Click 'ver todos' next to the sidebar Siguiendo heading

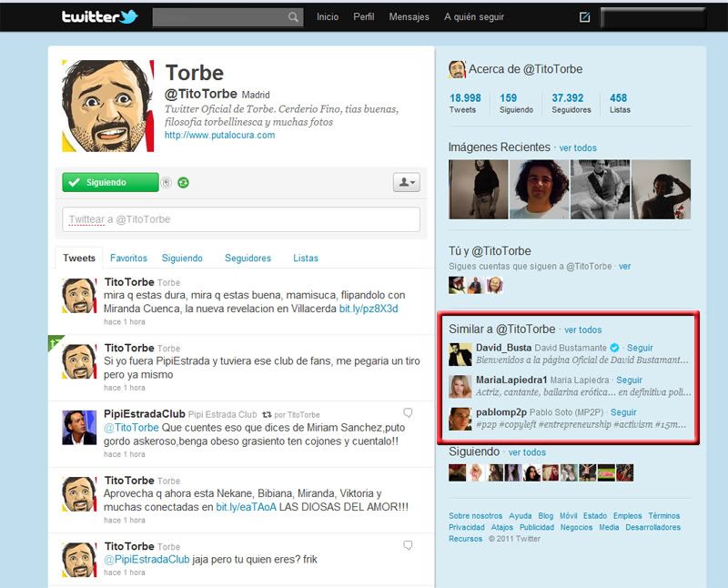[x=528, y=452]
